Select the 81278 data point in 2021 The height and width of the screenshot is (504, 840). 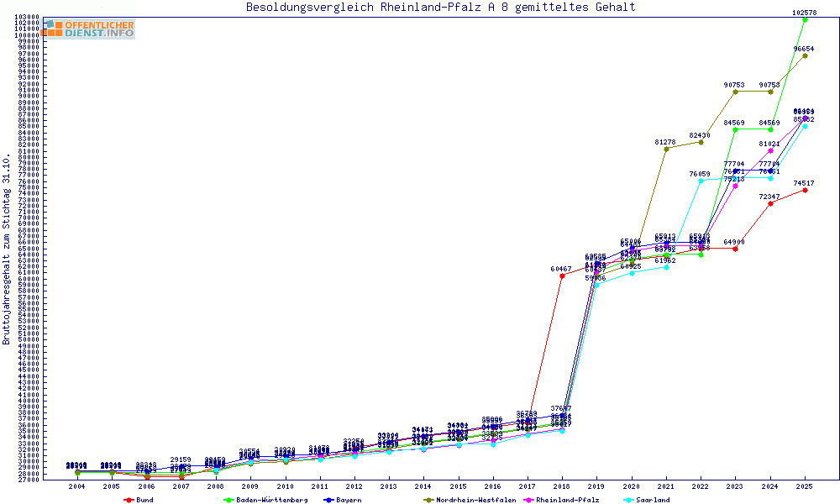point(666,149)
